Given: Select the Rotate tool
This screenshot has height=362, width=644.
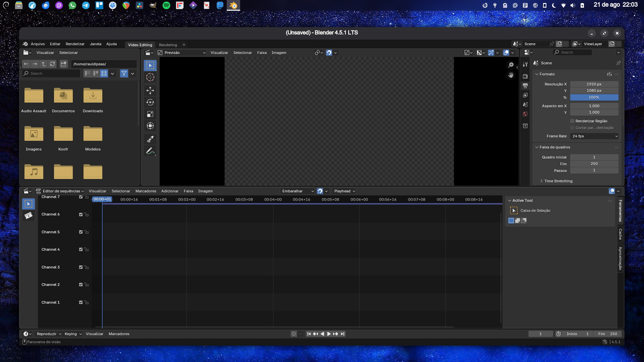Looking at the screenshot, I should pyautogui.click(x=150, y=102).
